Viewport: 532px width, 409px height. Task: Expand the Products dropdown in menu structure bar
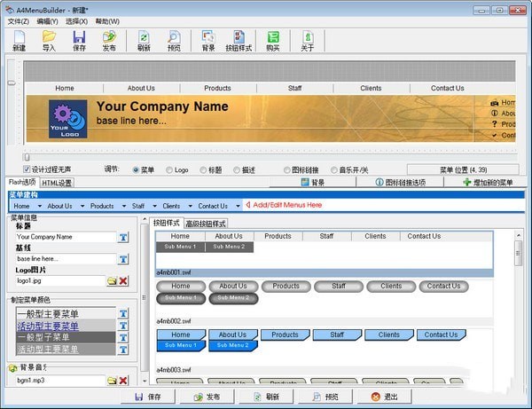click(120, 206)
